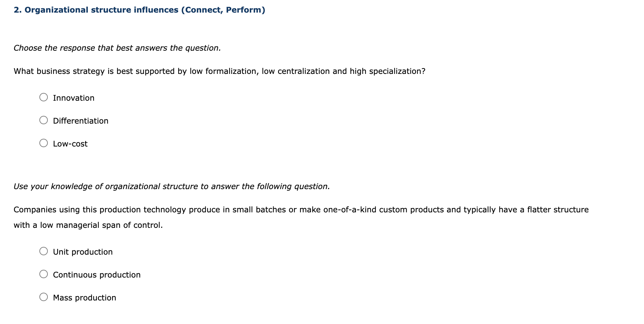Click the Use your knowledge instruction text

click(171, 186)
